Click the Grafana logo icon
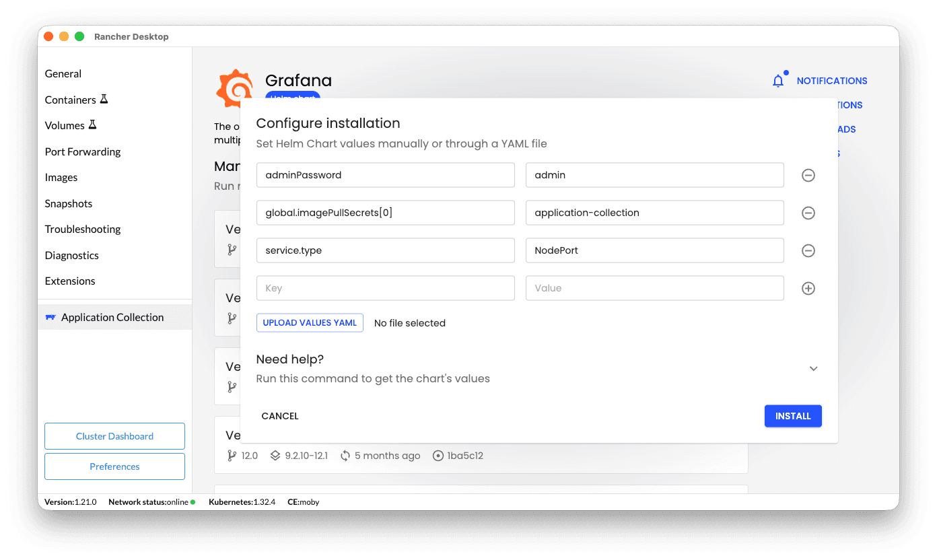The width and height of the screenshot is (937, 560). coord(235,88)
